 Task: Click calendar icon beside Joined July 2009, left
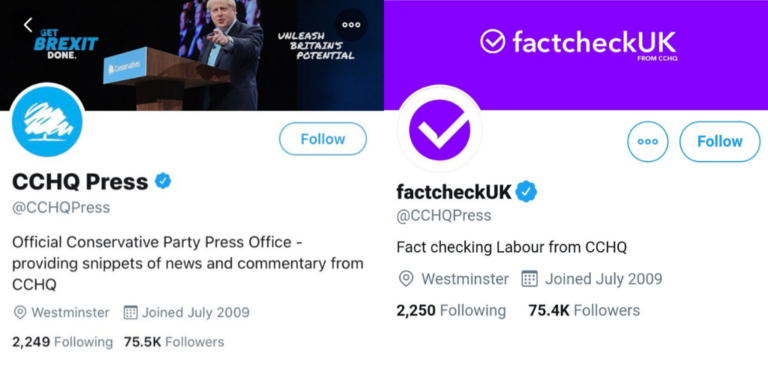(x=130, y=312)
